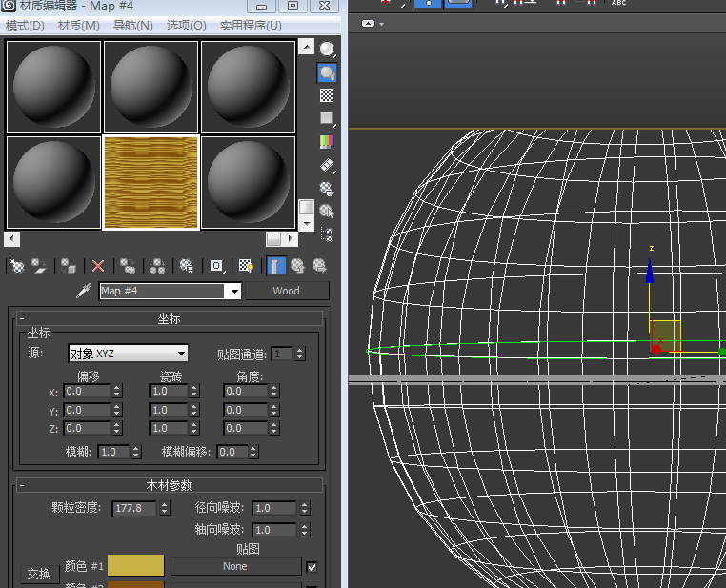
Task: Click the Put to Library icon
Action: pos(186,266)
